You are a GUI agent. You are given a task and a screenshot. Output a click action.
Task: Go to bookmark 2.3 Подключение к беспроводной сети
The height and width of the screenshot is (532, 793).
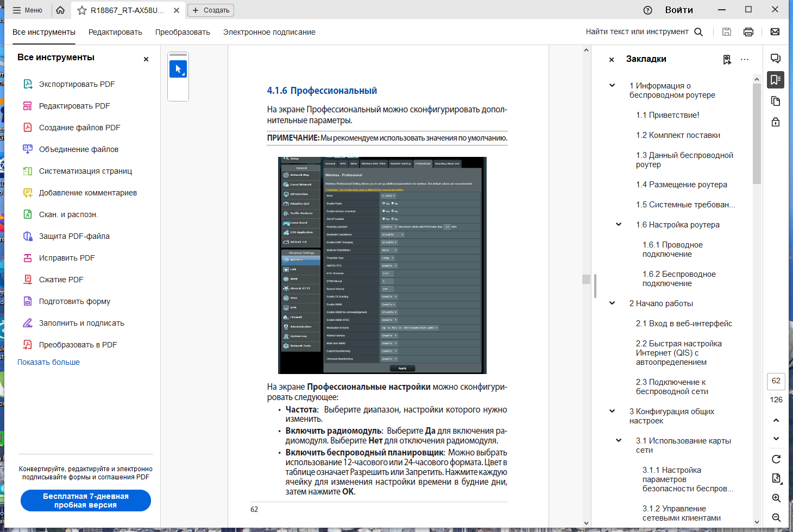coord(672,387)
